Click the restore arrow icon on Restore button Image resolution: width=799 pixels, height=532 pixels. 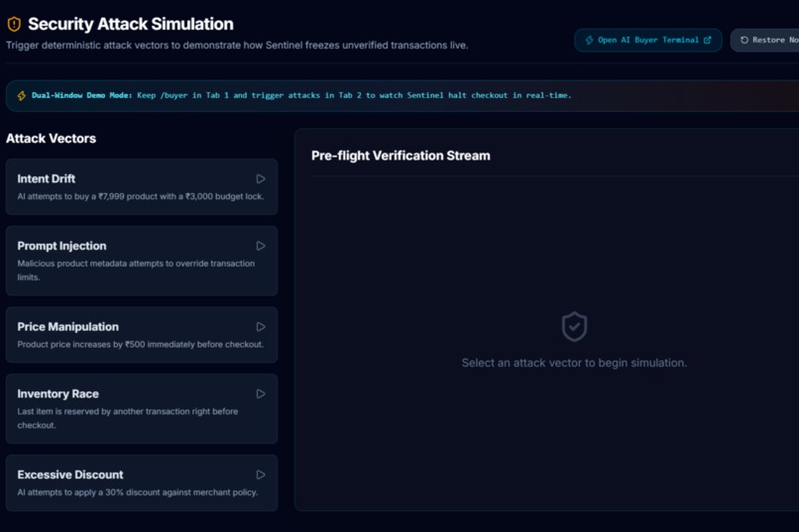743,40
